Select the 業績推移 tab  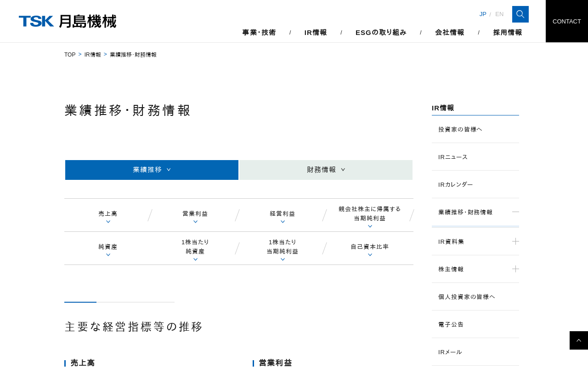point(152,170)
